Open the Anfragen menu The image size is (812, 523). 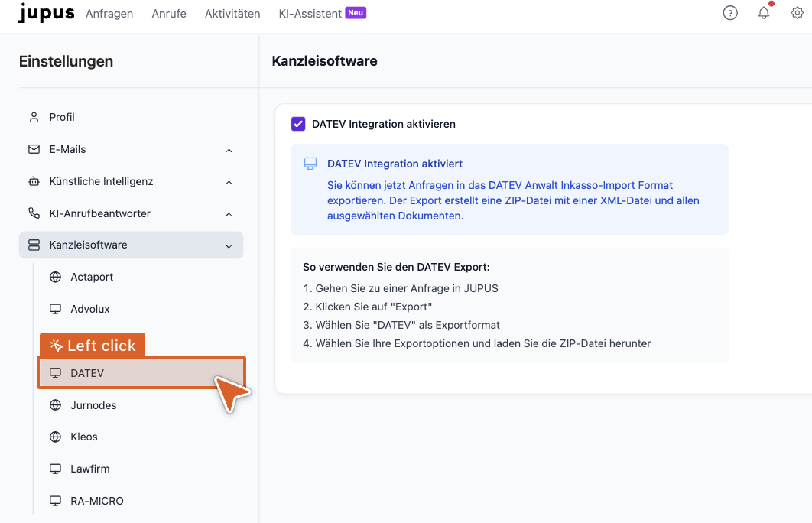pos(109,14)
